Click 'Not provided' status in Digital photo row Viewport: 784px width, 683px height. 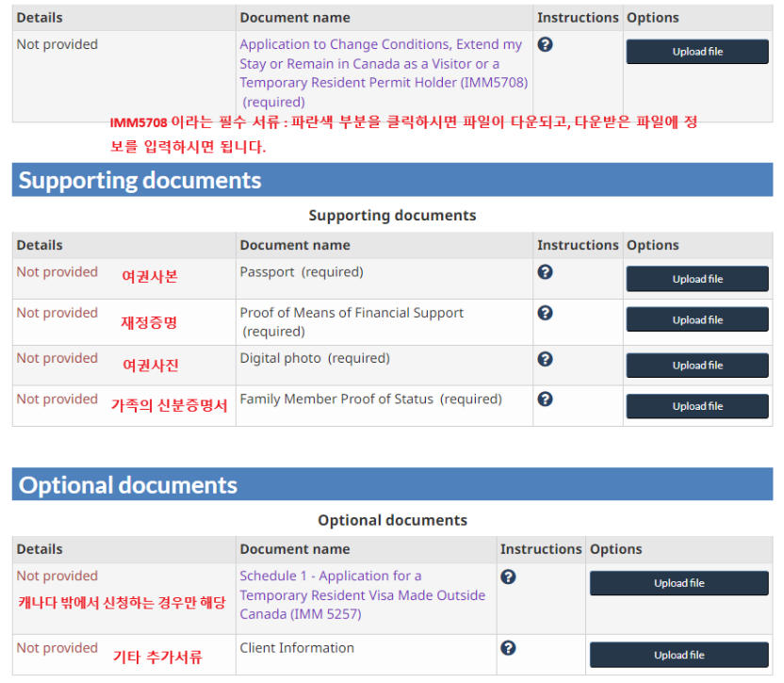point(57,358)
